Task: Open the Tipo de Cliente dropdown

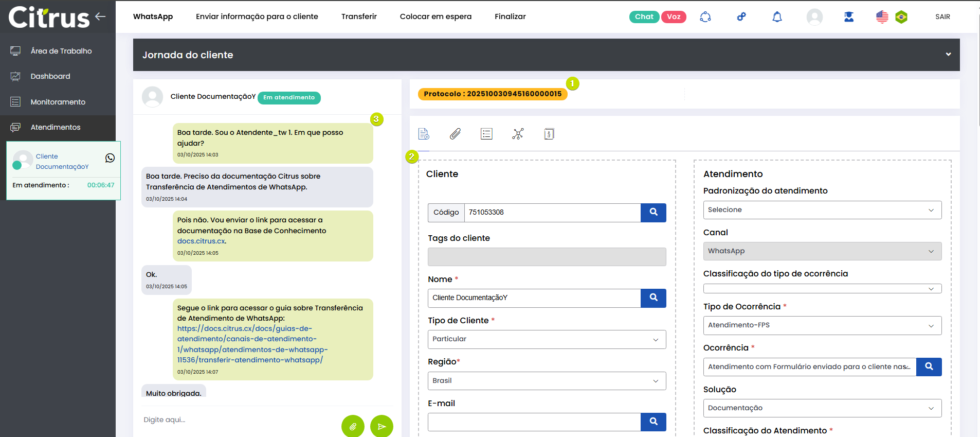Action: (547, 339)
